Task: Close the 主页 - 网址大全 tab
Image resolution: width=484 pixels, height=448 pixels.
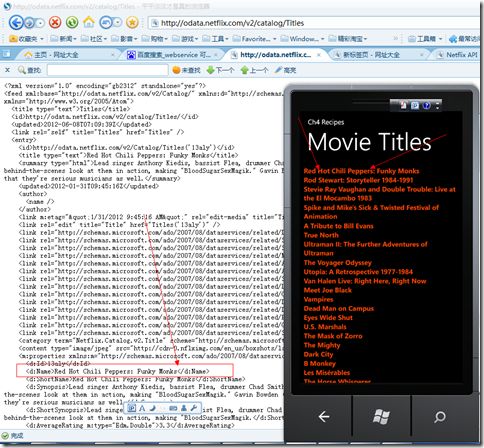Action: pyautogui.click(x=113, y=55)
